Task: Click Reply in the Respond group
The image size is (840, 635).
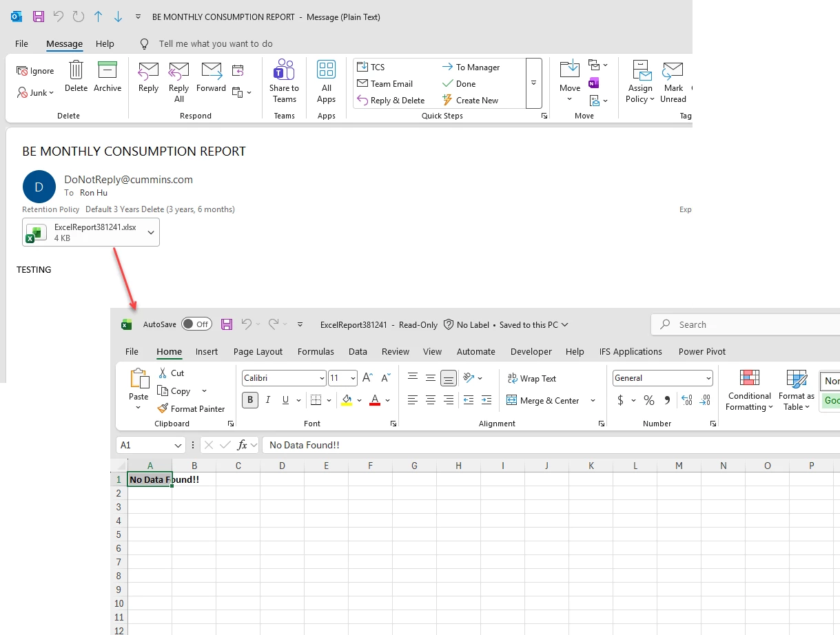Action: (148, 76)
